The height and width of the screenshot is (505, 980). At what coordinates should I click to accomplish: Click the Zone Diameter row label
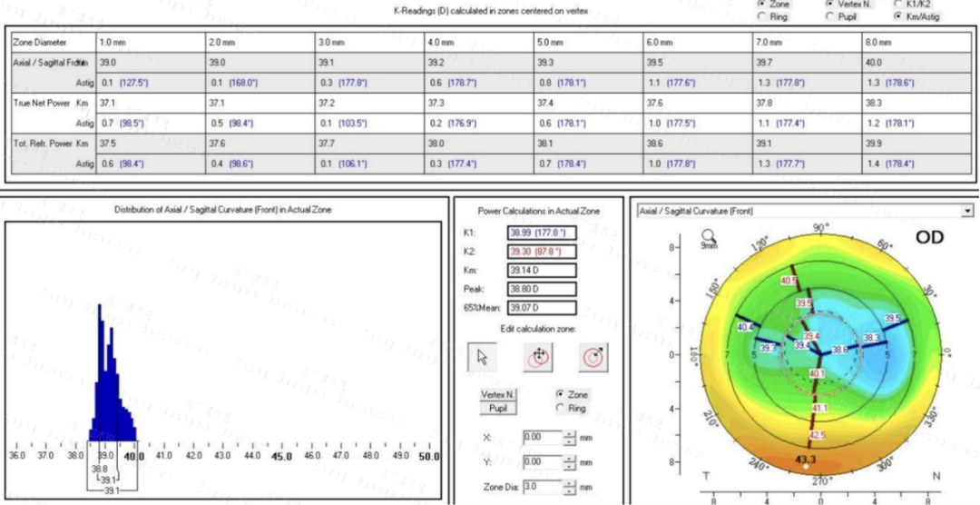pyautogui.click(x=40, y=43)
